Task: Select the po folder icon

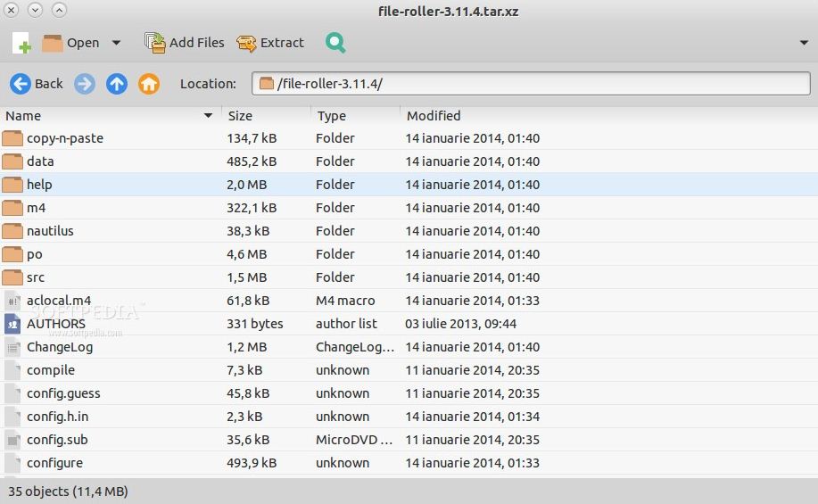Action: [12, 254]
